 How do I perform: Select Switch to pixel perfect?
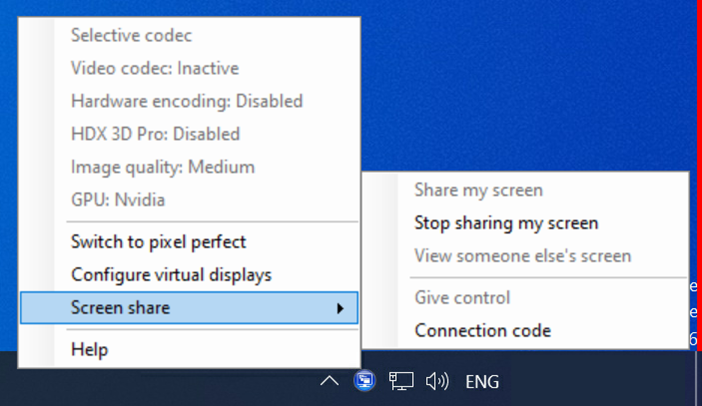click(x=158, y=241)
